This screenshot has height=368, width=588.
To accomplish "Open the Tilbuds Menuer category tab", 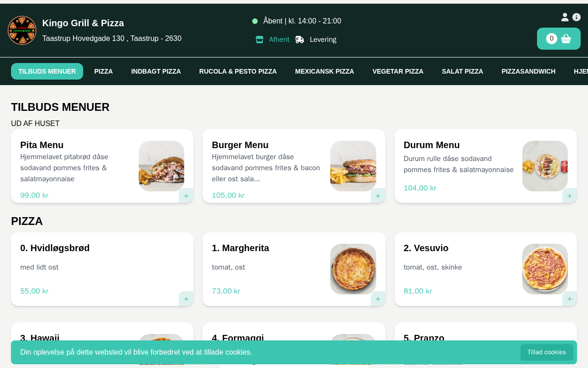I will pos(47,71).
